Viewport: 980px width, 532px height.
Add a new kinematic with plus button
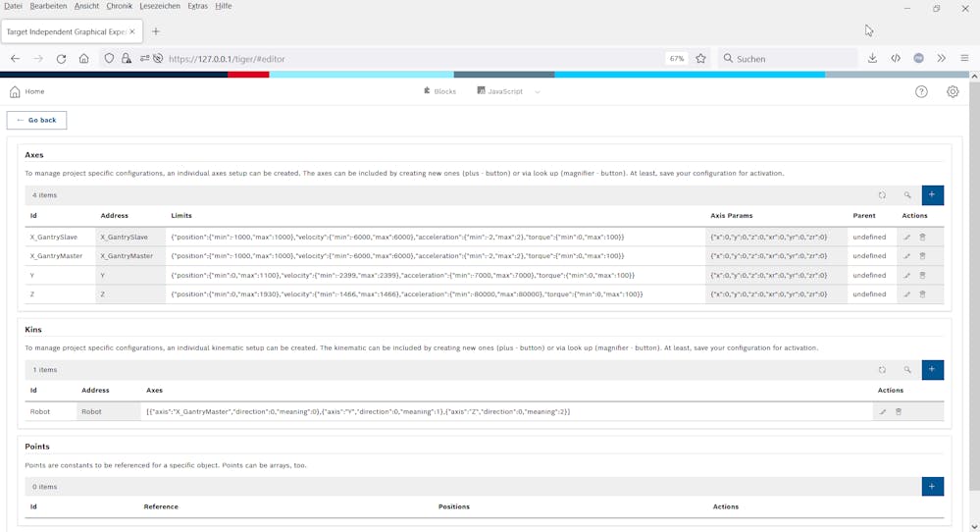click(x=932, y=370)
